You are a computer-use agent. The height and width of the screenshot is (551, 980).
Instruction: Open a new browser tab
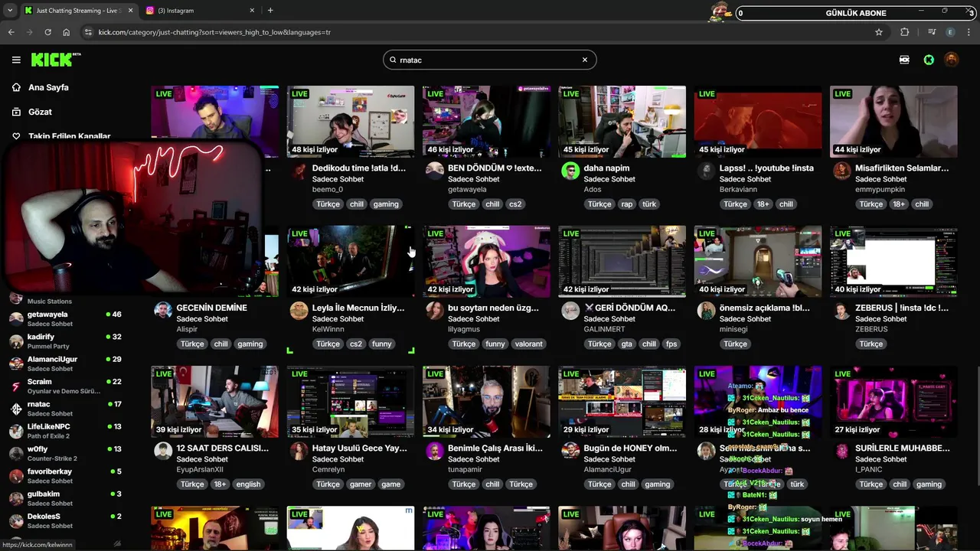[x=270, y=11]
